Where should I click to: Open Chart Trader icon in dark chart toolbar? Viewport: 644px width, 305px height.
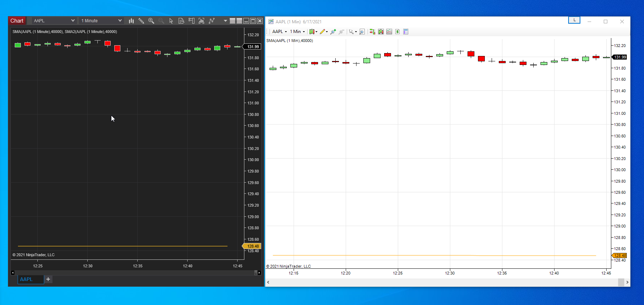tap(192, 21)
